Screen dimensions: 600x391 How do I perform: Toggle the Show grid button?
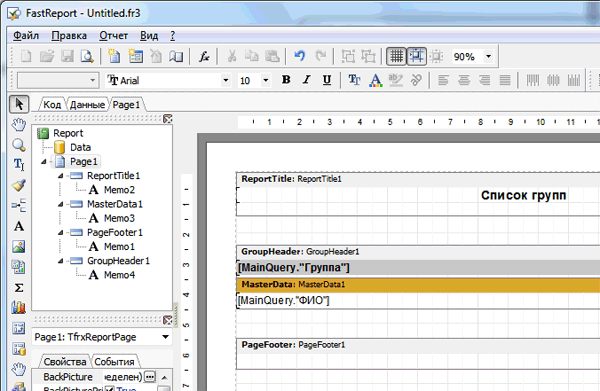tap(396, 57)
